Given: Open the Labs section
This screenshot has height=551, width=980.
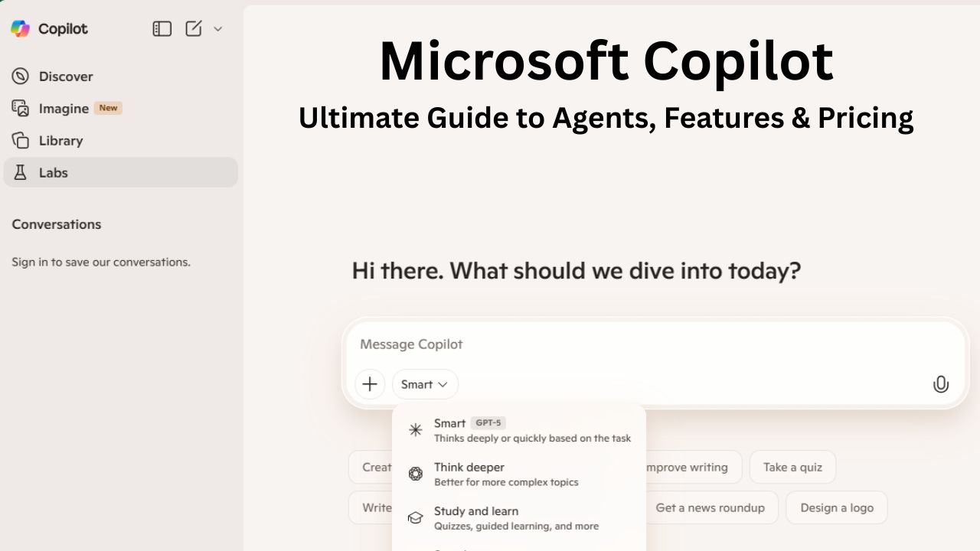Looking at the screenshot, I should [x=53, y=172].
